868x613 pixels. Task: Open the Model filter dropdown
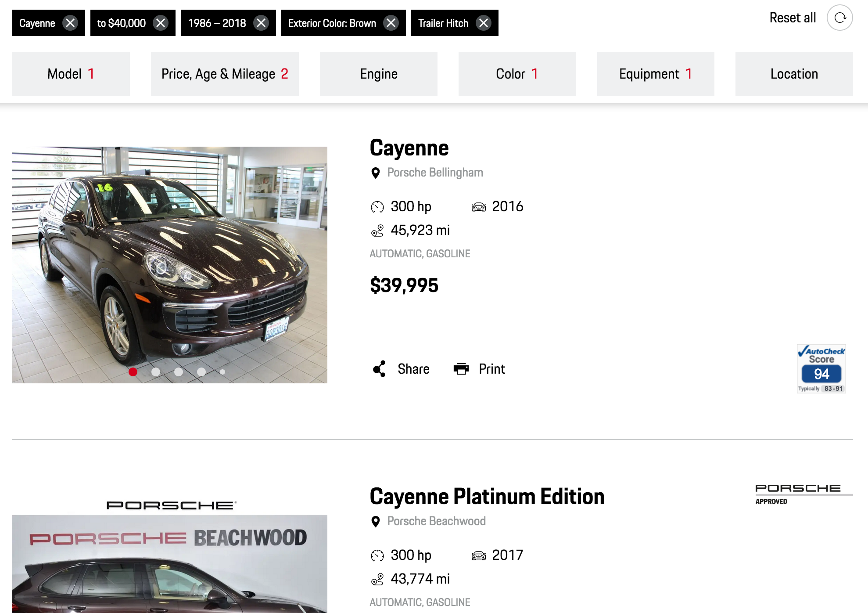click(71, 74)
